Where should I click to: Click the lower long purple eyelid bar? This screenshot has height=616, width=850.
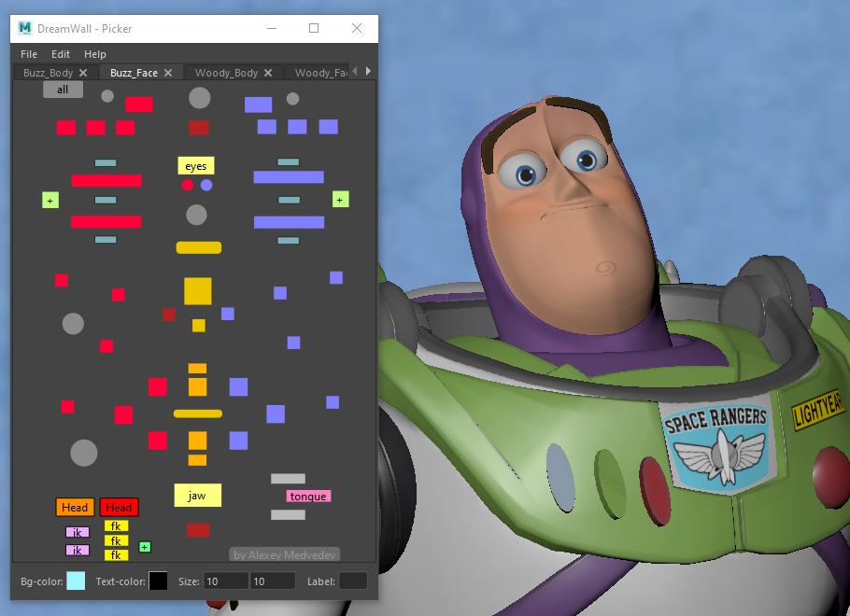(290, 222)
